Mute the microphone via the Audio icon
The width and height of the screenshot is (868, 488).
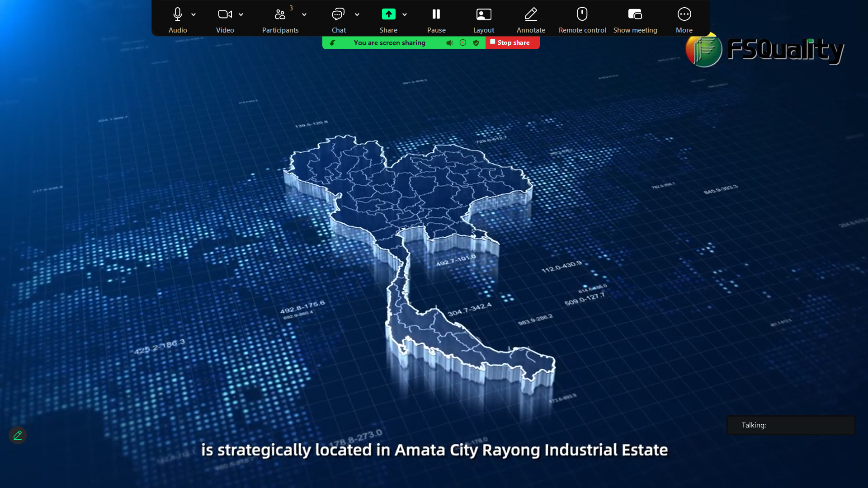pyautogui.click(x=177, y=14)
